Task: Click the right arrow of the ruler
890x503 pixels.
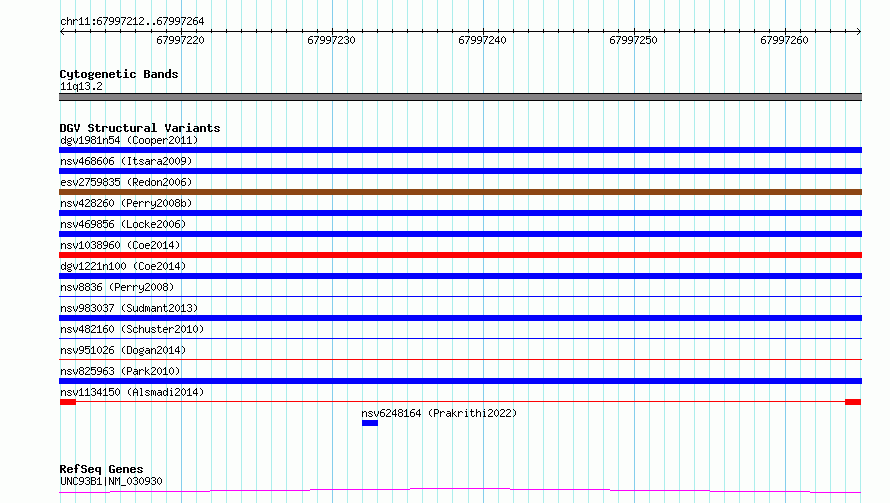Action: pyautogui.click(x=859, y=31)
